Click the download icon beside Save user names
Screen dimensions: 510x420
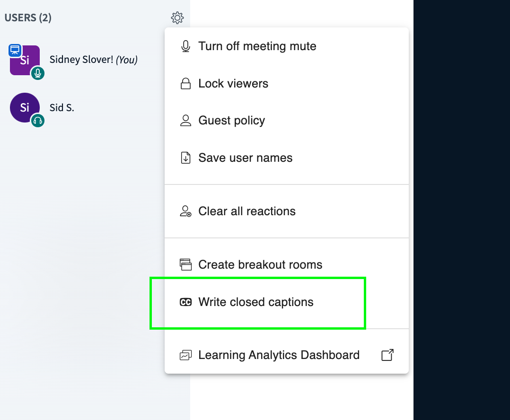(x=185, y=157)
